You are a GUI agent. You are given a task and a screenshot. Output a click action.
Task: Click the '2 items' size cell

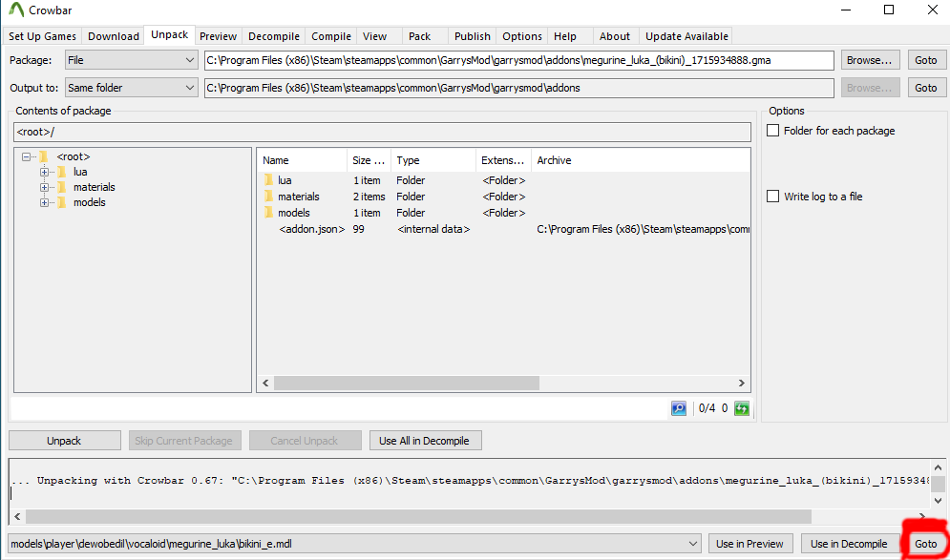[369, 197]
